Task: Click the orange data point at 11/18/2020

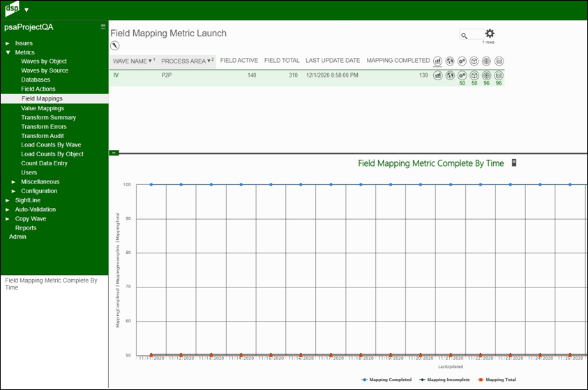Action: [x=361, y=354]
